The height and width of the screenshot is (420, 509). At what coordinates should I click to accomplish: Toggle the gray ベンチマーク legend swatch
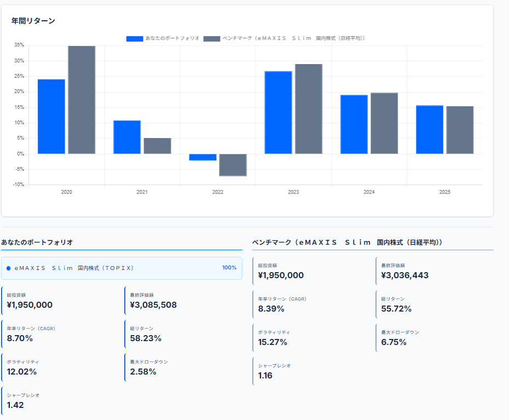(x=212, y=38)
